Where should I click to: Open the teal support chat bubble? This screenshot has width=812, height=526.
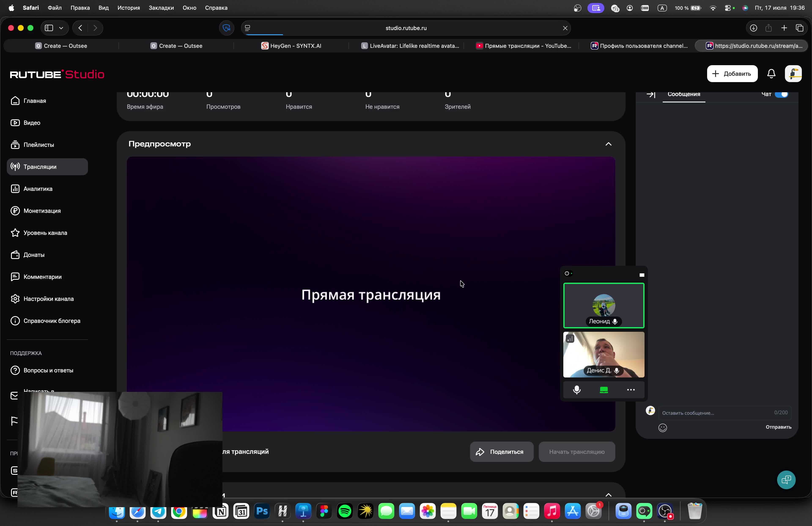pyautogui.click(x=786, y=480)
